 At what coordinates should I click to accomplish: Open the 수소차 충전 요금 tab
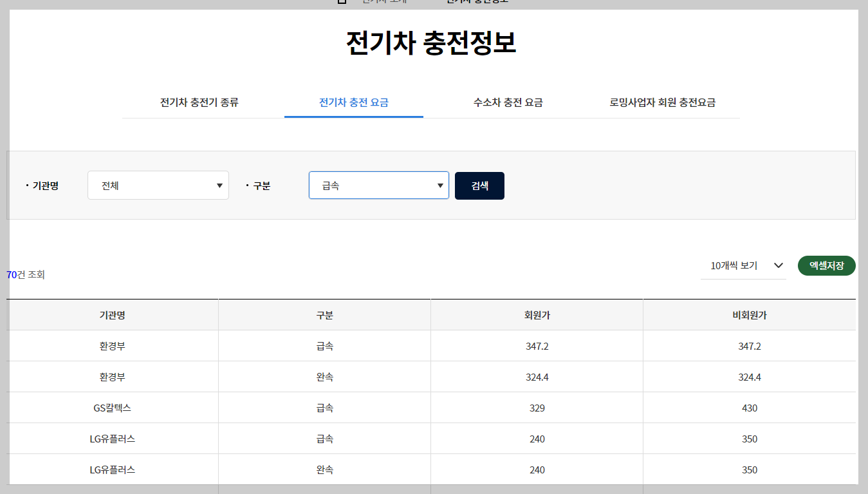[x=508, y=102]
